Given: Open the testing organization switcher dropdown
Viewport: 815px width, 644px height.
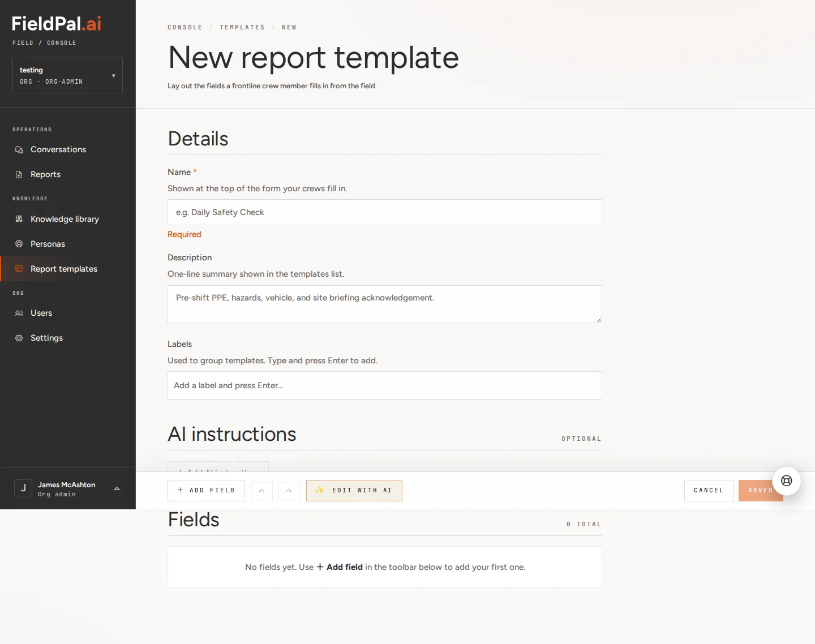Looking at the screenshot, I should tap(67, 75).
